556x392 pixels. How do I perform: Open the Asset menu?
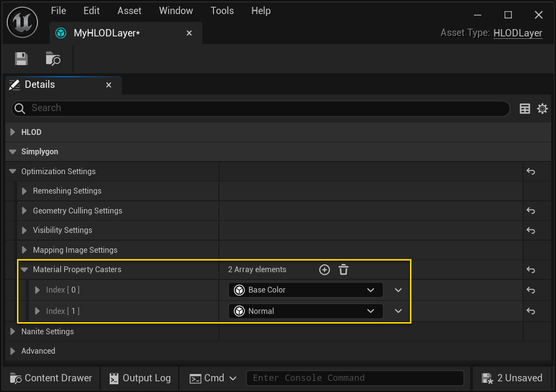coord(130,11)
